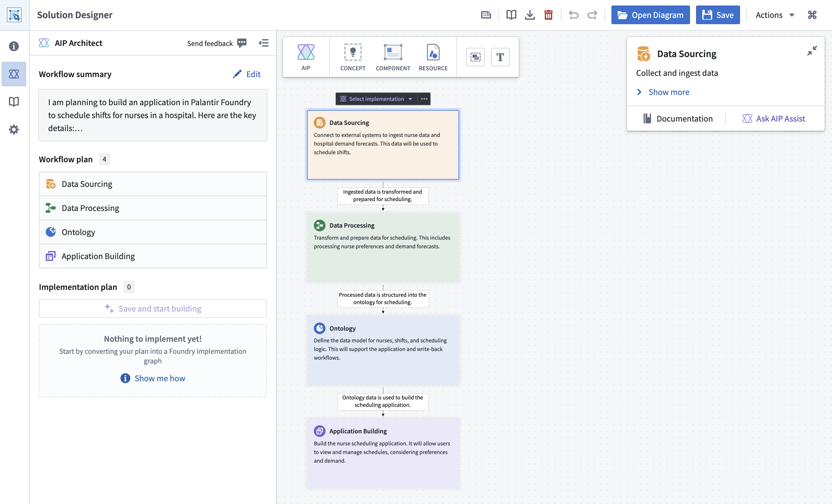This screenshot has height=504, width=832.
Task: Minimize the Data Sourcing details panel
Action: [812, 51]
